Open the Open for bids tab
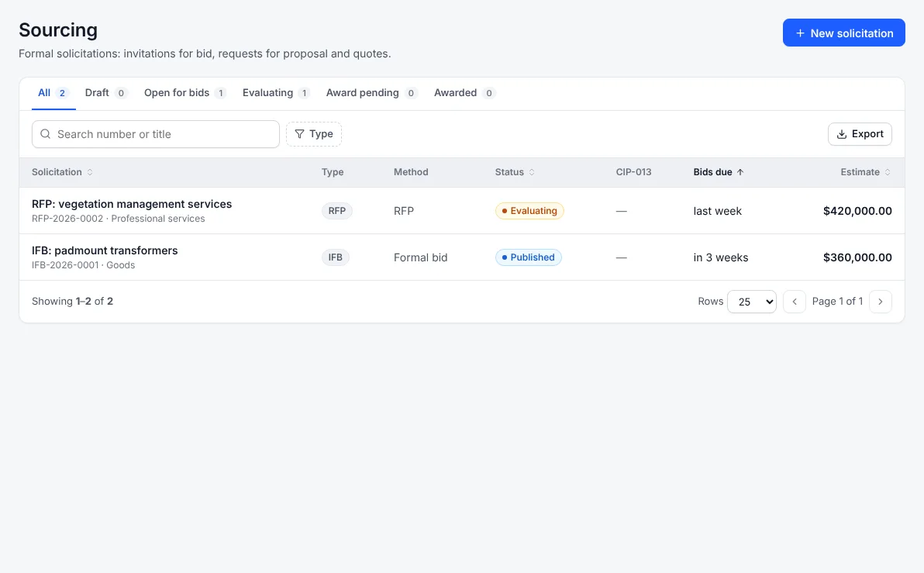 [185, 93]
